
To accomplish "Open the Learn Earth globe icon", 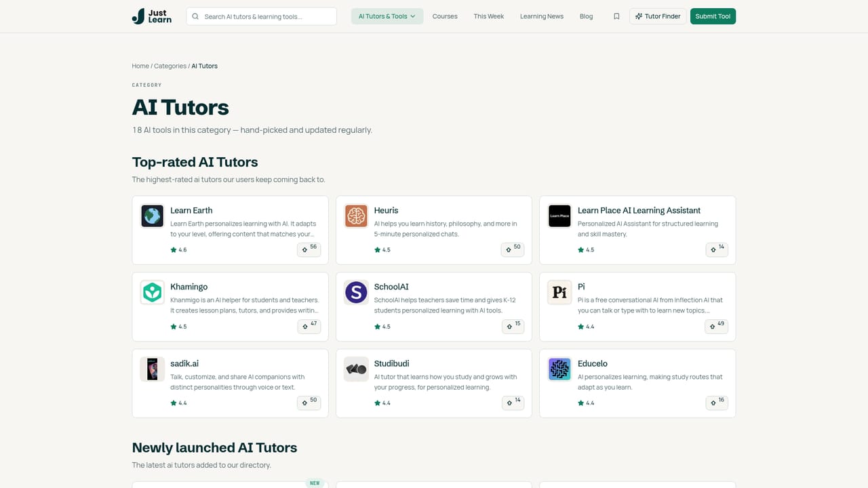I will [153, 216].
